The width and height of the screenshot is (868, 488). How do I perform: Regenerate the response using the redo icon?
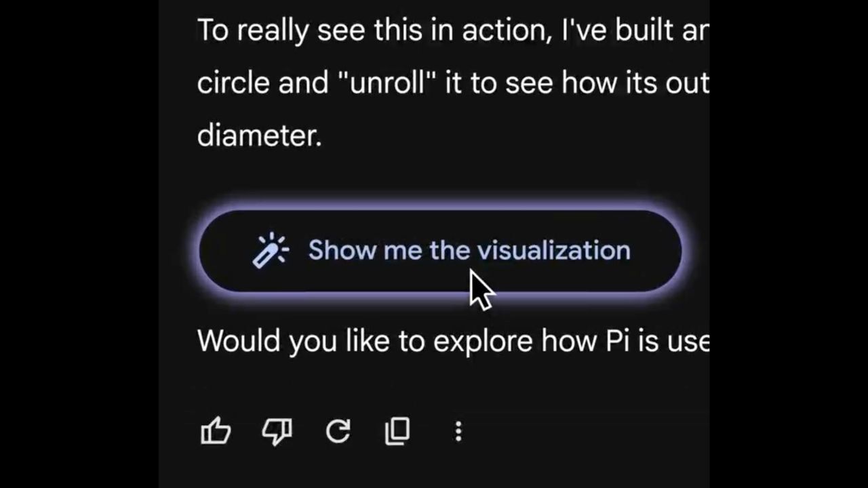tap(338, 431)
